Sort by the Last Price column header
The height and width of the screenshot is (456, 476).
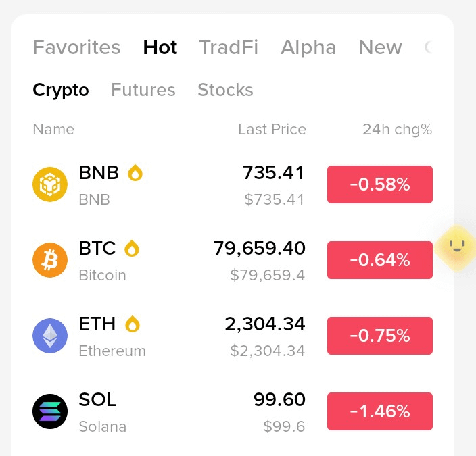click(x=272, y=129)
